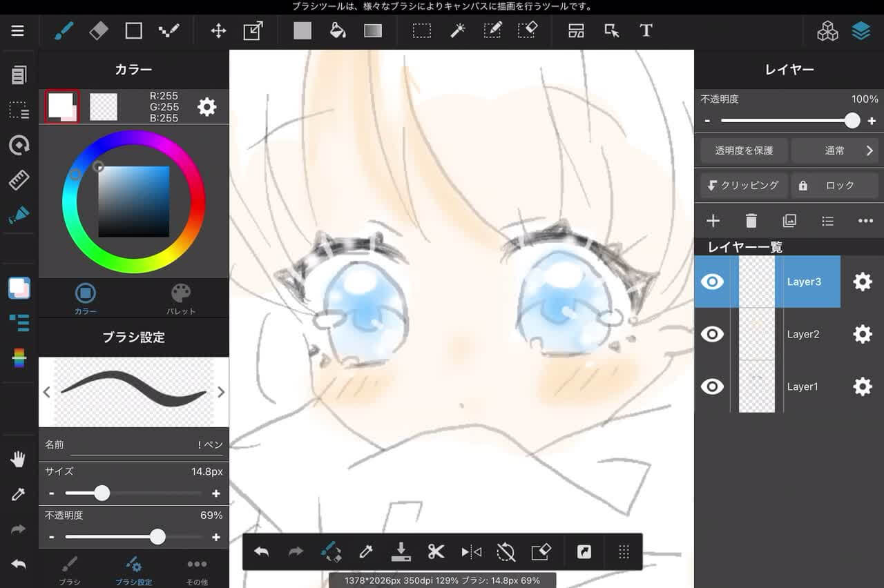Hide Layer3 using its eye icon
Screen dimensions: 884x588
pyautogui.click(x=712, y=282)
